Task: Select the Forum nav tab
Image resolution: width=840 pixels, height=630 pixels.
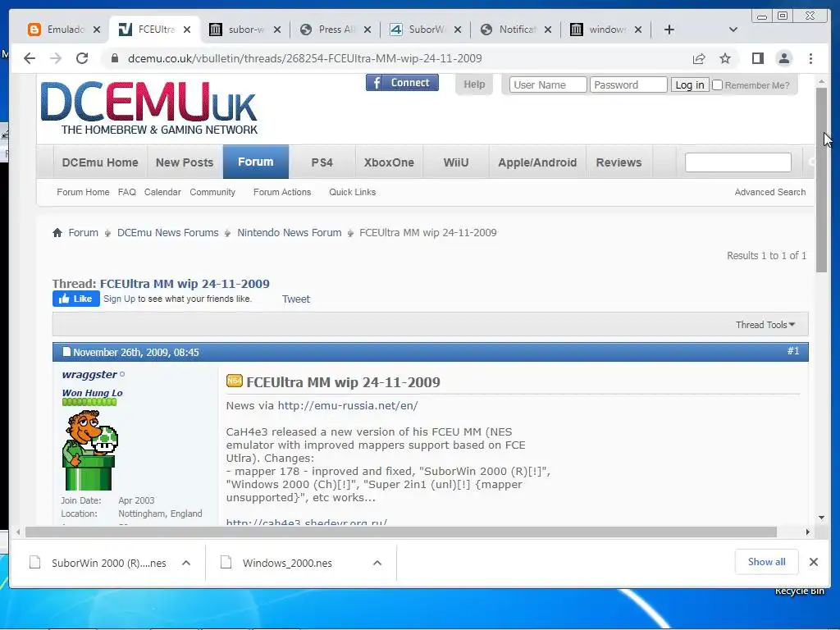Action: 256,162
